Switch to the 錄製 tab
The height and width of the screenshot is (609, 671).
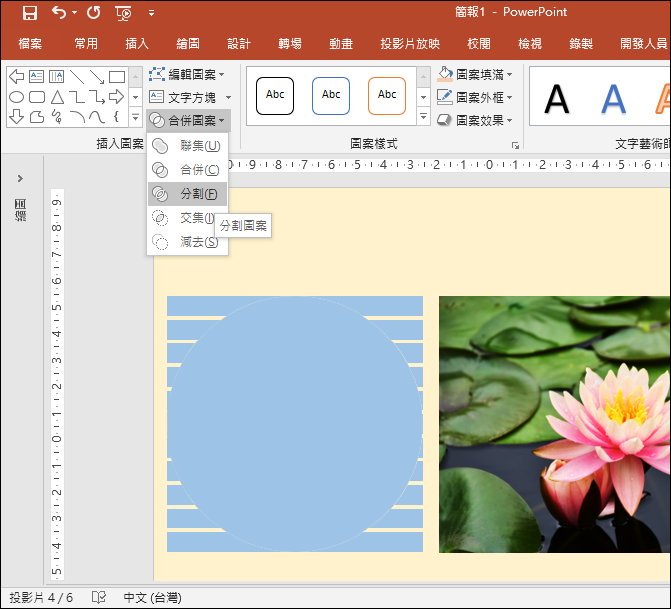(x=581, y=44)
